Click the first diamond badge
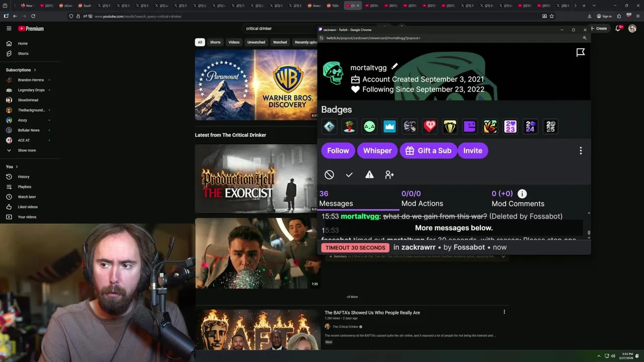 (x=329, y=127)
